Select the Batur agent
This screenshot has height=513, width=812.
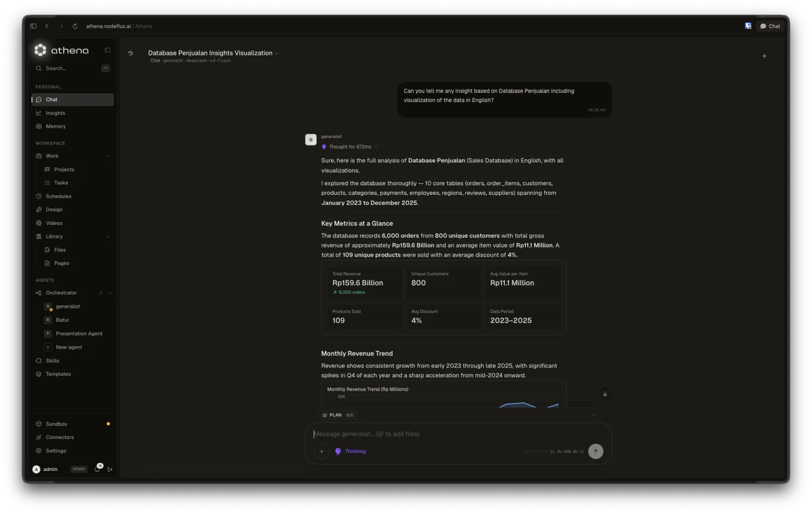point(77,320)
